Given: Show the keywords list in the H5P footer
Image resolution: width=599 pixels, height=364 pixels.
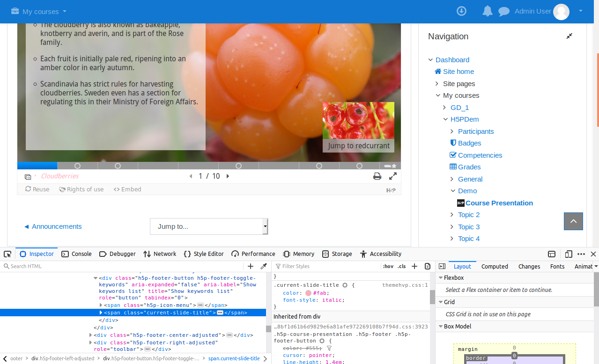Looking at the screenshot, I should tap(28, 176).
